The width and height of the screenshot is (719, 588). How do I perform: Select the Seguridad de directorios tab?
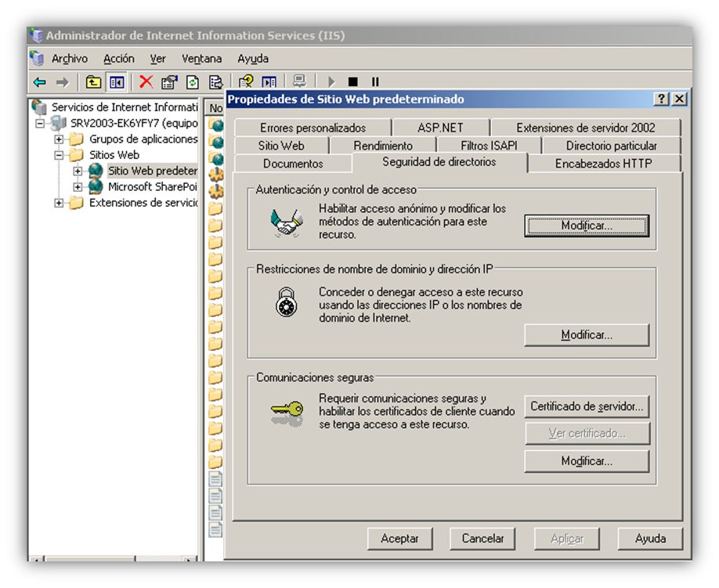click(x=439, y=162)
